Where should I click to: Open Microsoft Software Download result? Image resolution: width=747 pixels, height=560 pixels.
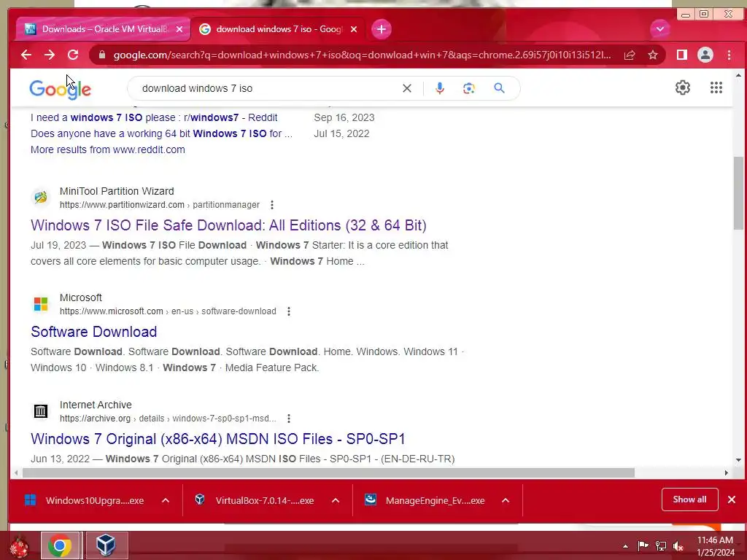click(x=94, y=332)
